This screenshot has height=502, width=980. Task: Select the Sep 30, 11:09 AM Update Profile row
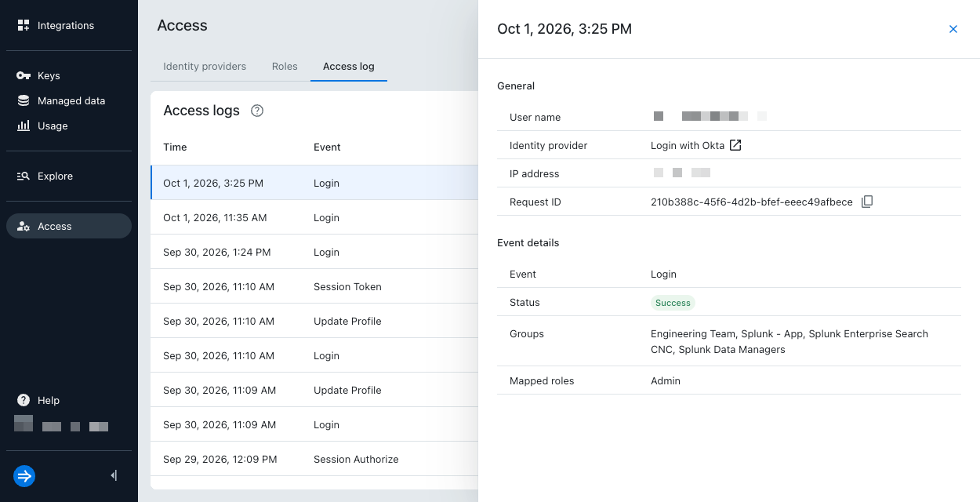click(x=314, y=390)
